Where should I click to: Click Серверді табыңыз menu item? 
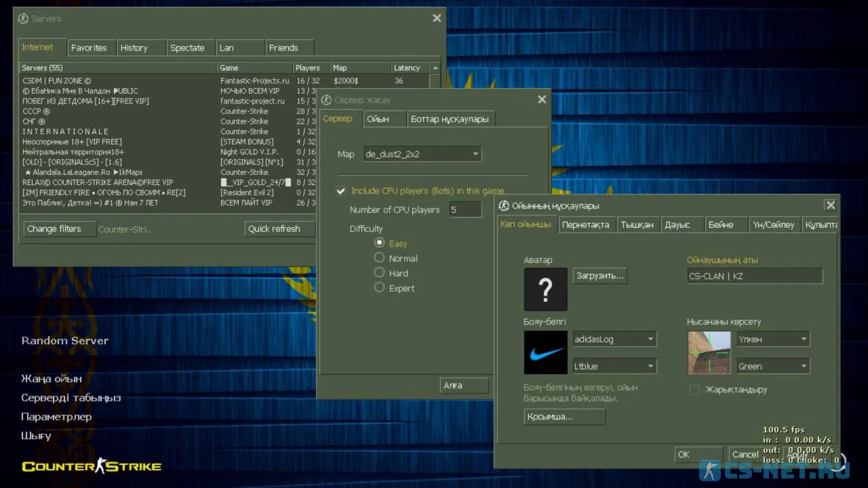pos(71,397)
